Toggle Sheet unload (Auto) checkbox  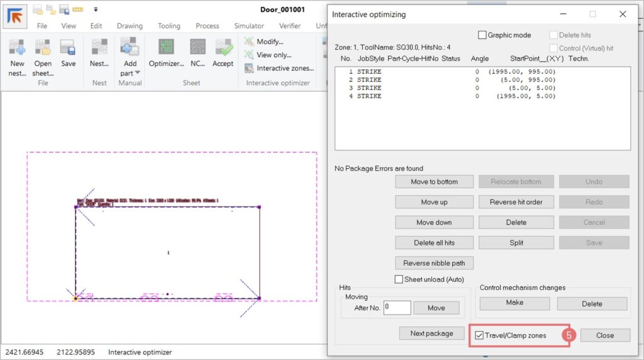pyautogui.click(x=399, y=279)
